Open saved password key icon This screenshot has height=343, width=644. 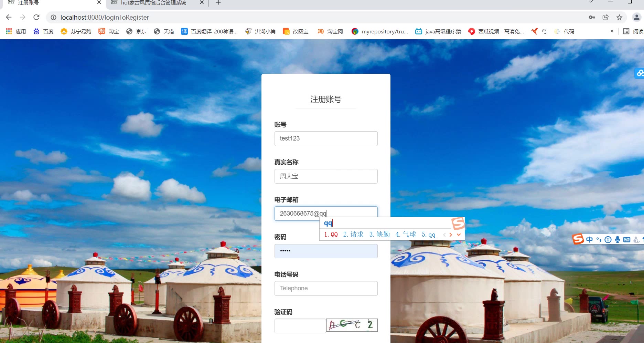592,17
